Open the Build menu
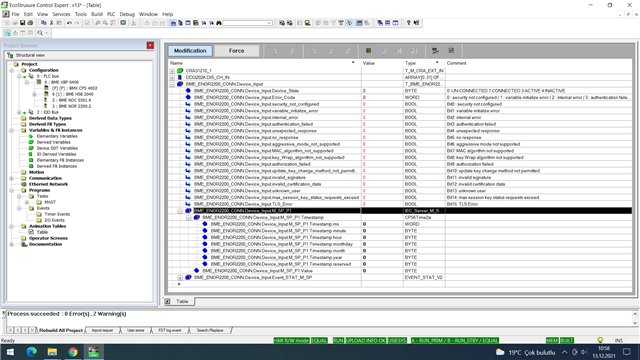 point(97,14)
